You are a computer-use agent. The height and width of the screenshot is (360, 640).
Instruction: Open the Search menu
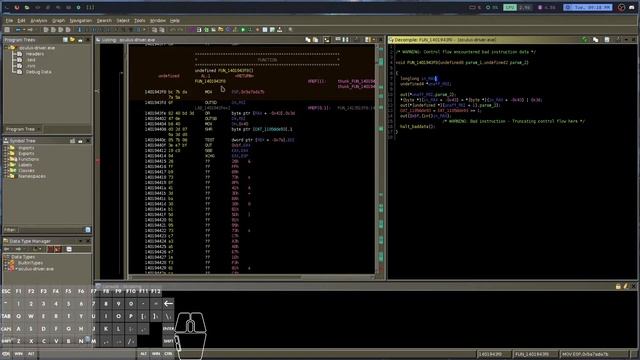click(104, 20)
